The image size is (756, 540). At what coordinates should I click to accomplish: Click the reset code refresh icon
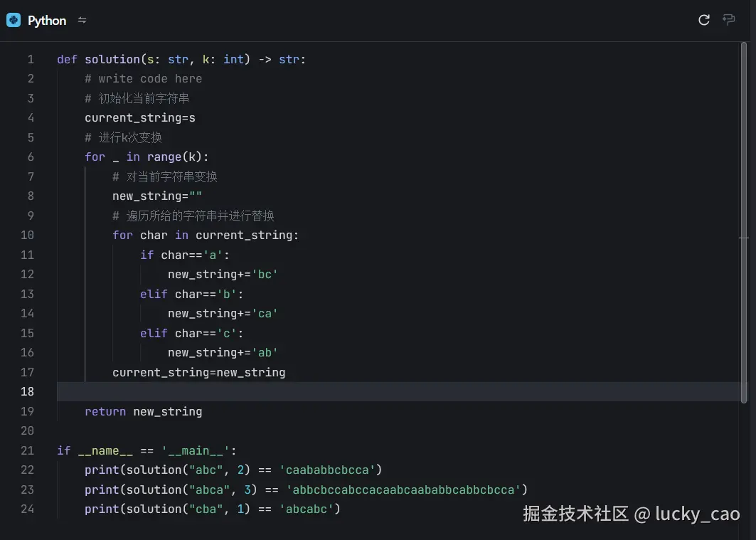(x=704, y=20)
